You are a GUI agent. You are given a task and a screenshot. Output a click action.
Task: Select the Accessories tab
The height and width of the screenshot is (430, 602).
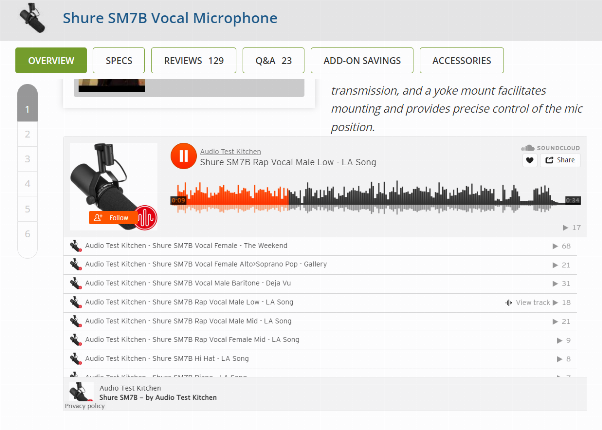click(x=461, y=61)
